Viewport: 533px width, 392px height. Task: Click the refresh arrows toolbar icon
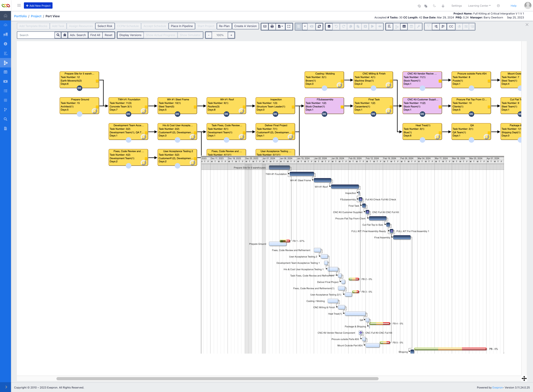(319, 26)
